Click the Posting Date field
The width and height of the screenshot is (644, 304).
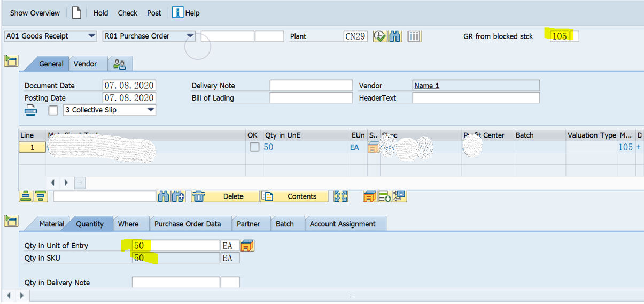129,98
